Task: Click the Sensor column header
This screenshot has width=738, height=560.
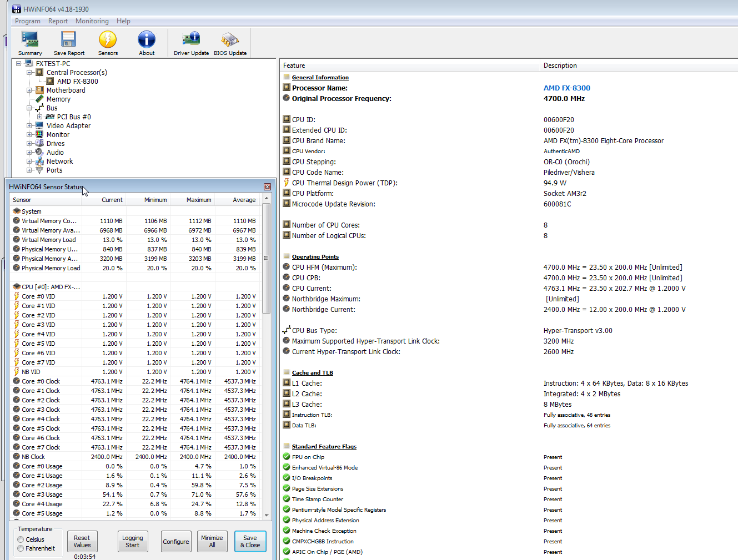Action: (x=46, y=200)
